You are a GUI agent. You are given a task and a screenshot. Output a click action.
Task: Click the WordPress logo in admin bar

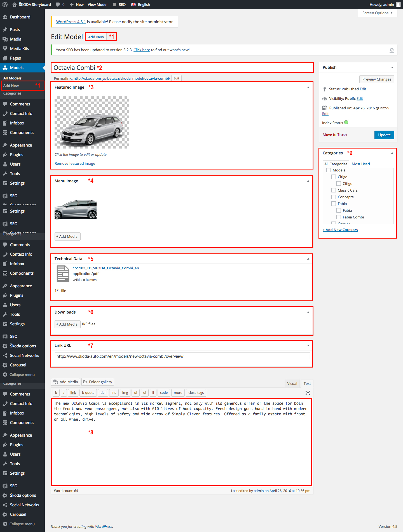tap(5, 4)
